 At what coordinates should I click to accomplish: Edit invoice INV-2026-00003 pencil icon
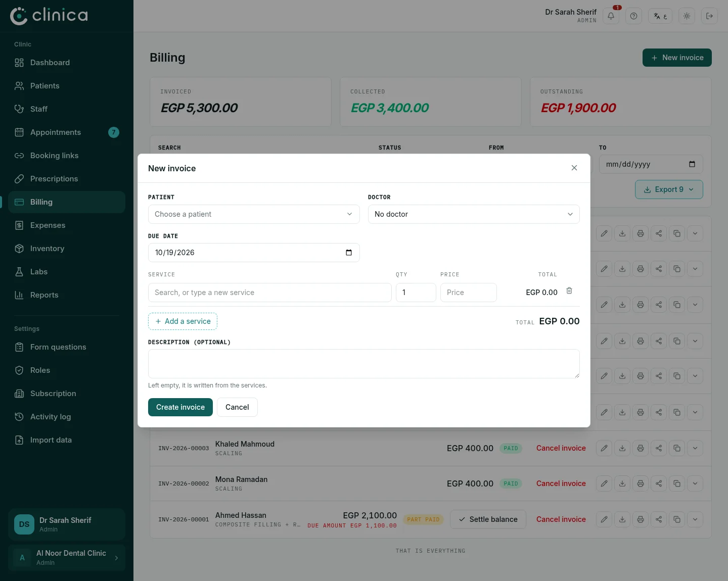pyautogui.click(x=604, y=448)
